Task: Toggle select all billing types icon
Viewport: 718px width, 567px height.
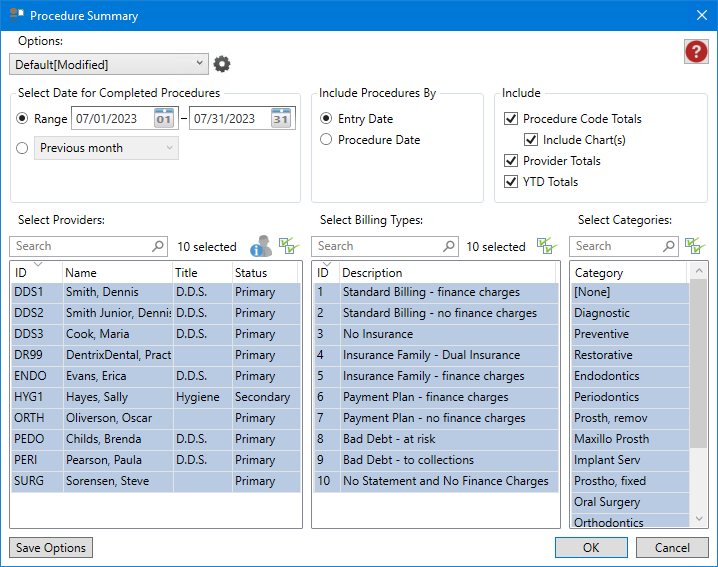Action: point(546,246)
